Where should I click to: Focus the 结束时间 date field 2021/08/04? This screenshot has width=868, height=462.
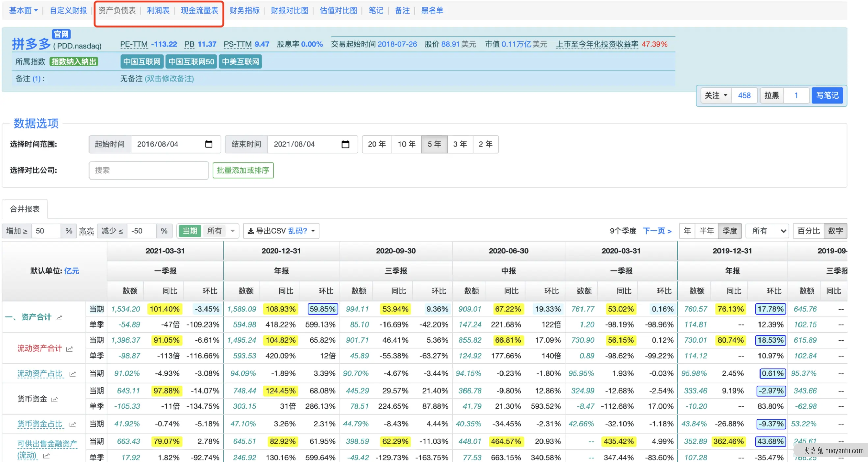click(312, 144)
